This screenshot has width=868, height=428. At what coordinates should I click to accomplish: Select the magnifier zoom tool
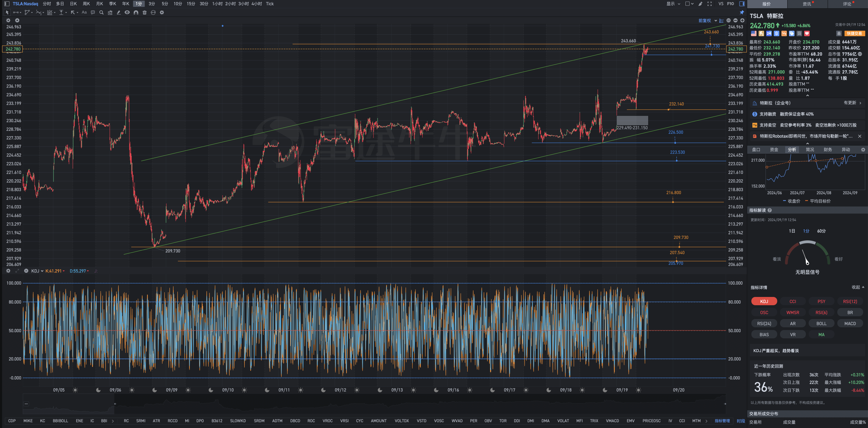pyautogui.click(x=101, y=12)
